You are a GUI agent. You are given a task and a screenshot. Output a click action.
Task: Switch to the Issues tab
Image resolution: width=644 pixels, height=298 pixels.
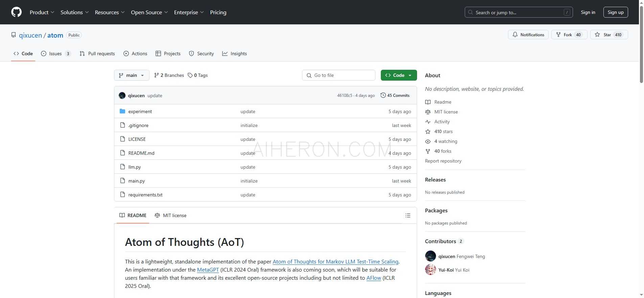coord(56,54)
